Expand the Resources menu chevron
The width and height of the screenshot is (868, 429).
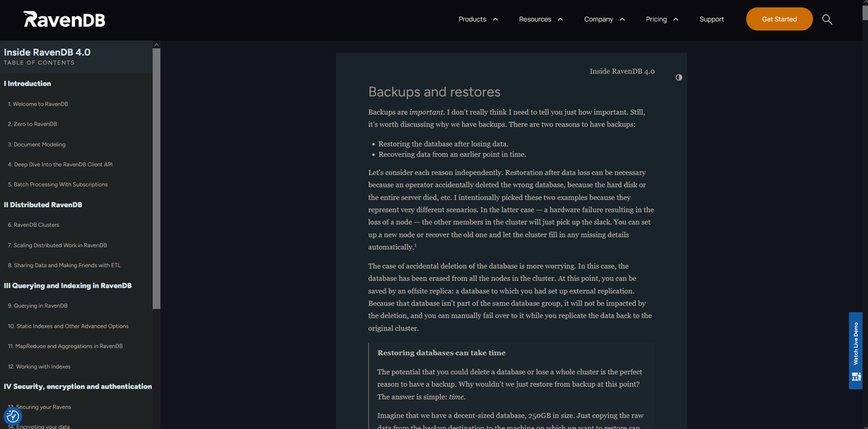(x=560, y=19)
